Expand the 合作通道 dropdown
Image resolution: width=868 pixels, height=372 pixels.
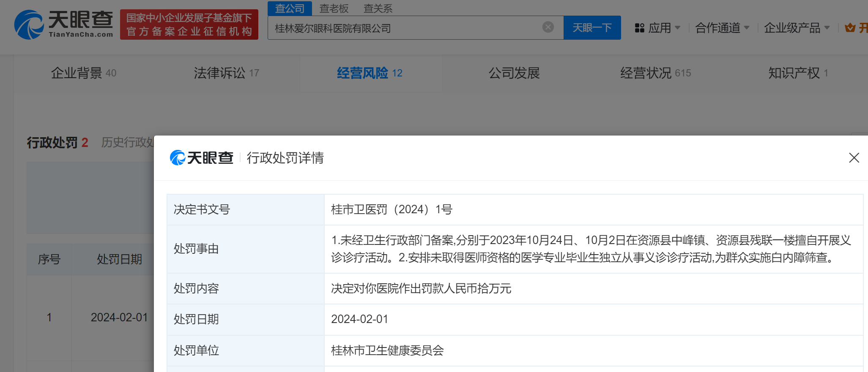pos(722,28)
